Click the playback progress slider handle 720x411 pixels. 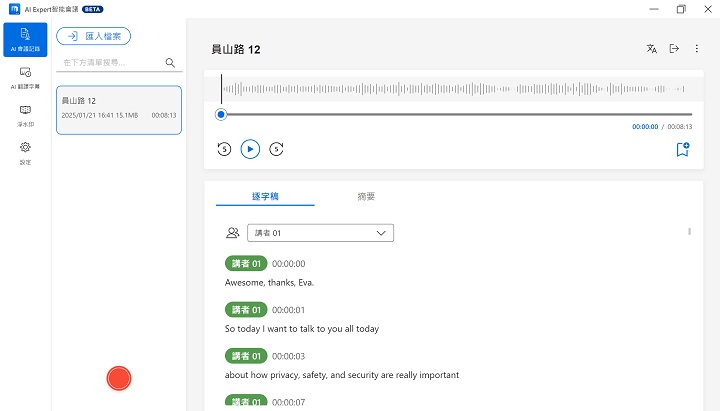pos(221,114)
